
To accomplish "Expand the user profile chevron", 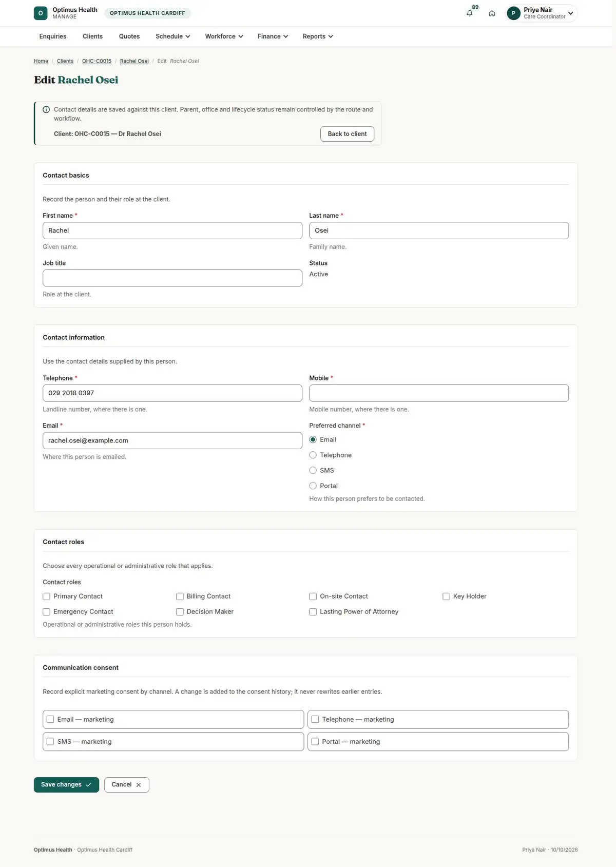I will tap(570, 13).
